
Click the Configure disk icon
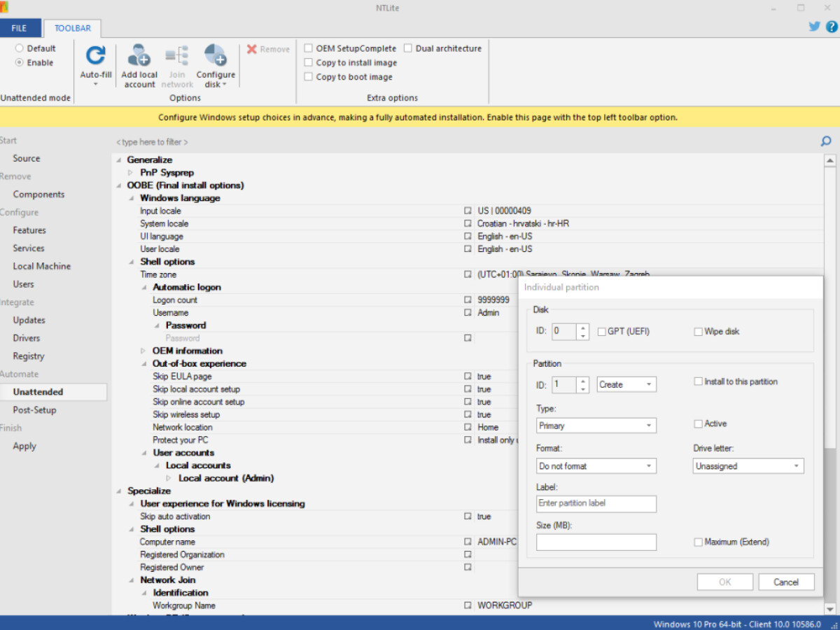tap(215, 55)
